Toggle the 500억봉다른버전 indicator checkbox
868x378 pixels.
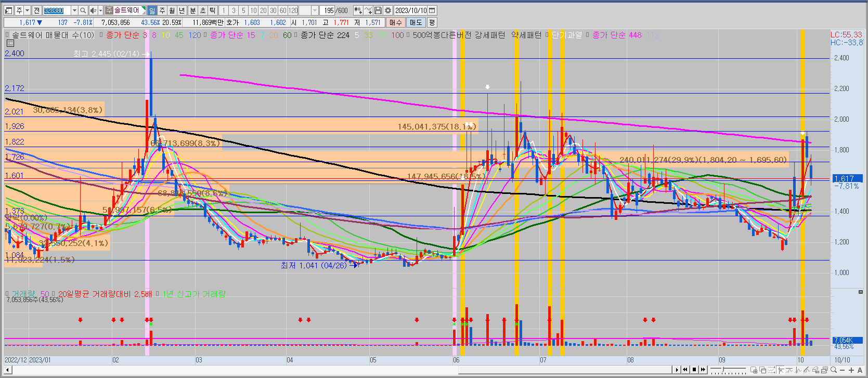408,35
